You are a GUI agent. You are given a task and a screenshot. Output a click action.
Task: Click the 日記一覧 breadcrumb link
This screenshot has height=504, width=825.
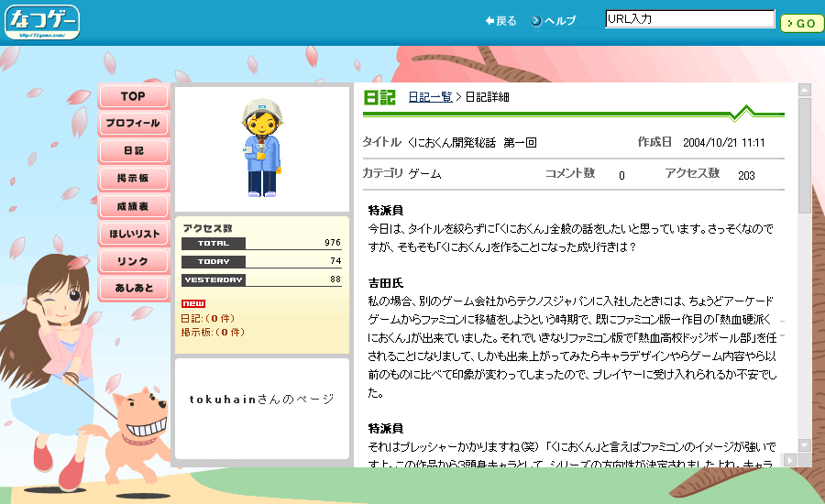coord(430,97)
